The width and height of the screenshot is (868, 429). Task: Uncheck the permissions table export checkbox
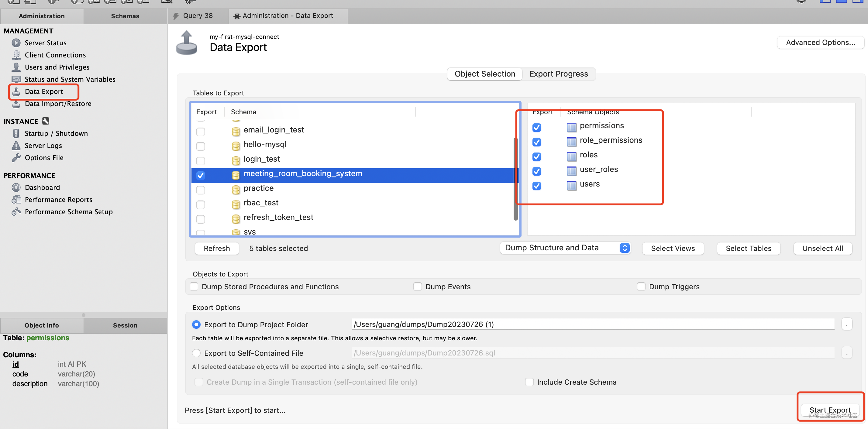point(536,128)
